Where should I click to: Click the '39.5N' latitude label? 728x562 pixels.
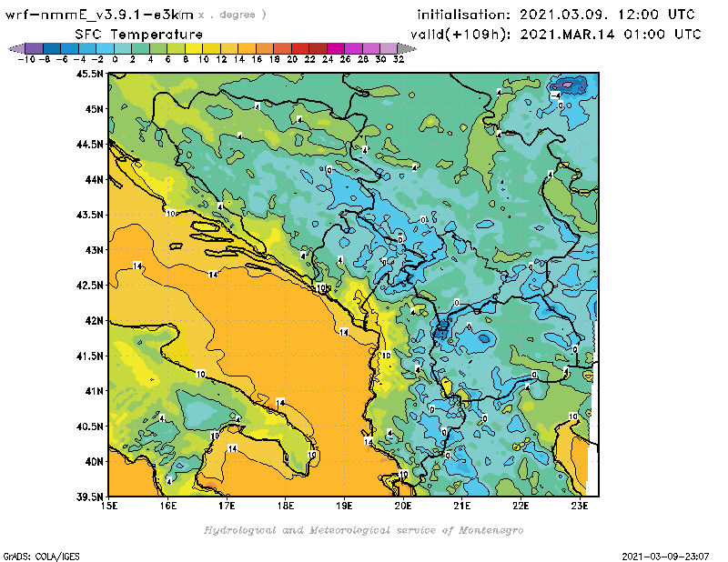coord(89,497)
